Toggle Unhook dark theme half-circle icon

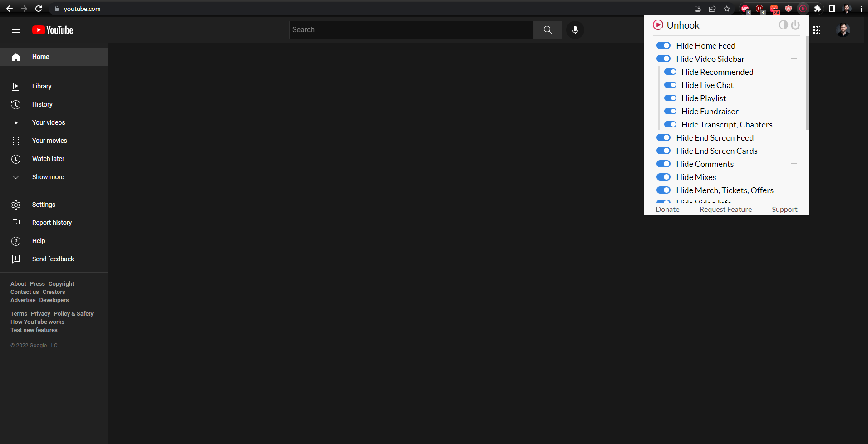(783, 25)
